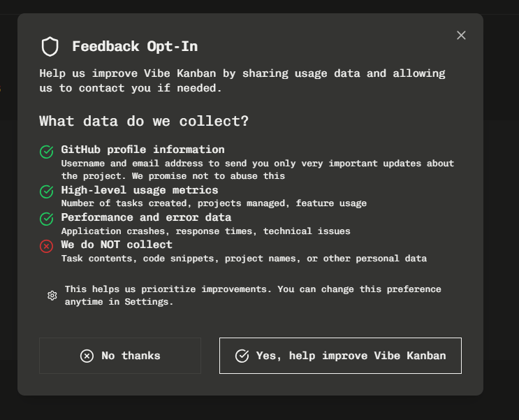519x420 pixels.
Task: Click the Task contents, code snippets description line
Action: (244, 259)
